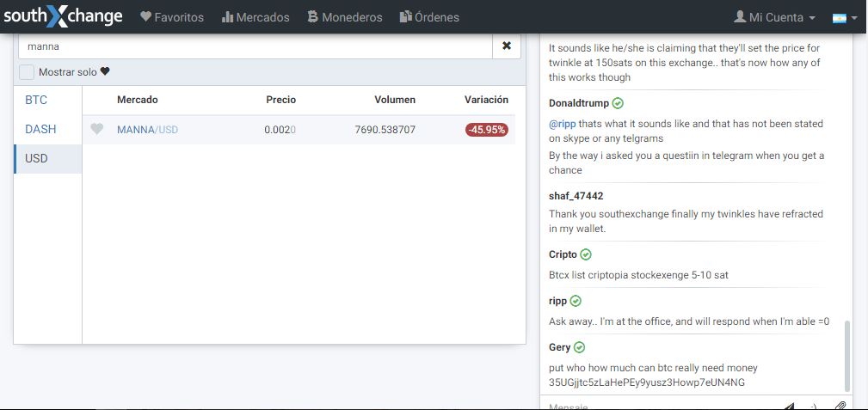Click the Cripto username in chat
The width and height of the screenshot is (868, 410).
click(563, 254)
